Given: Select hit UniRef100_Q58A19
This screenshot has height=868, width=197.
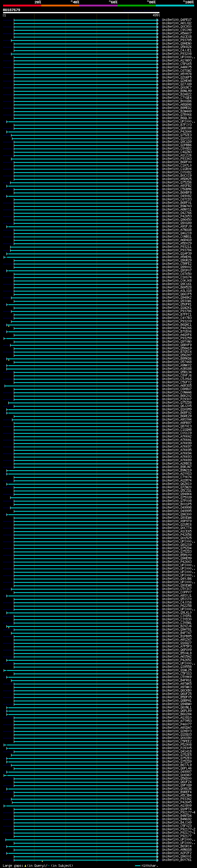Looking at the screenshot, I should tap(176, 348).
